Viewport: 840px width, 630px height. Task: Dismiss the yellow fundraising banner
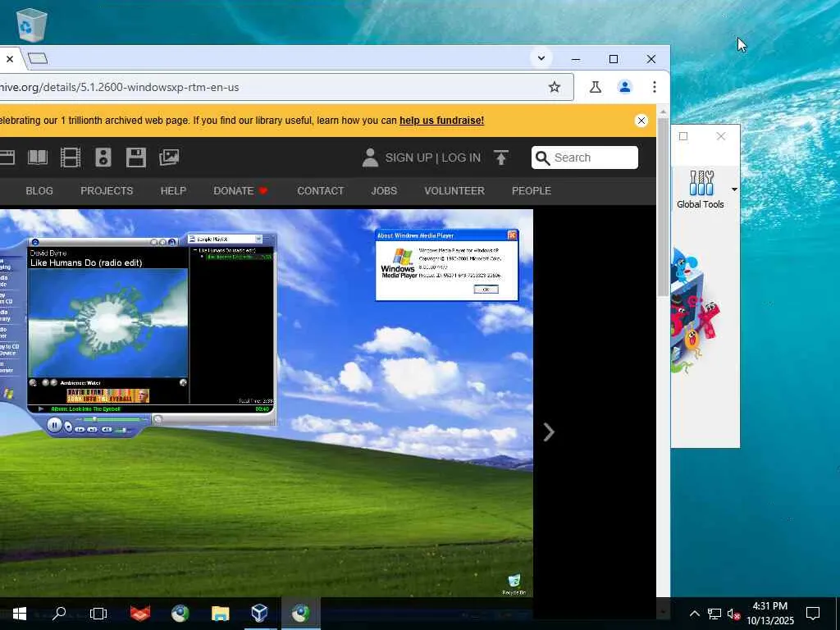(641, 121)
